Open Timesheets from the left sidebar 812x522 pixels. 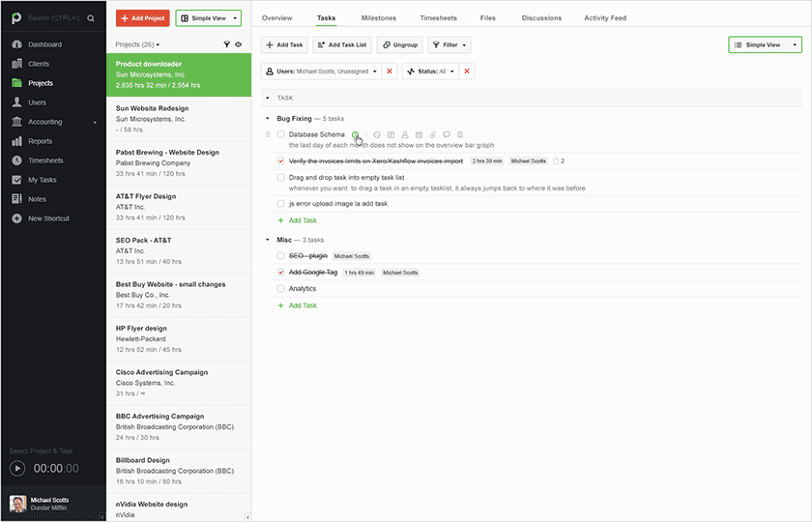click(x=44, y=160)
